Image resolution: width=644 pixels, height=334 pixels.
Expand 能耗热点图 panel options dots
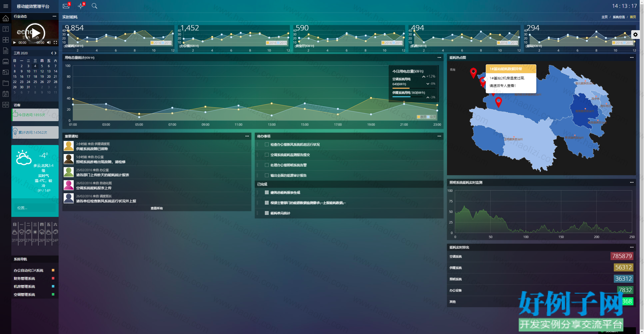click(632, 58)
